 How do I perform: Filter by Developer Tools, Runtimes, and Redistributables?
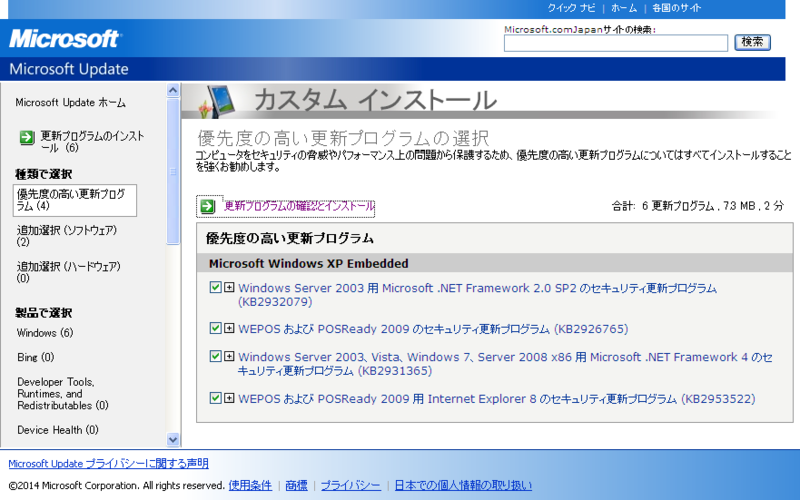[x=63, y=393]
